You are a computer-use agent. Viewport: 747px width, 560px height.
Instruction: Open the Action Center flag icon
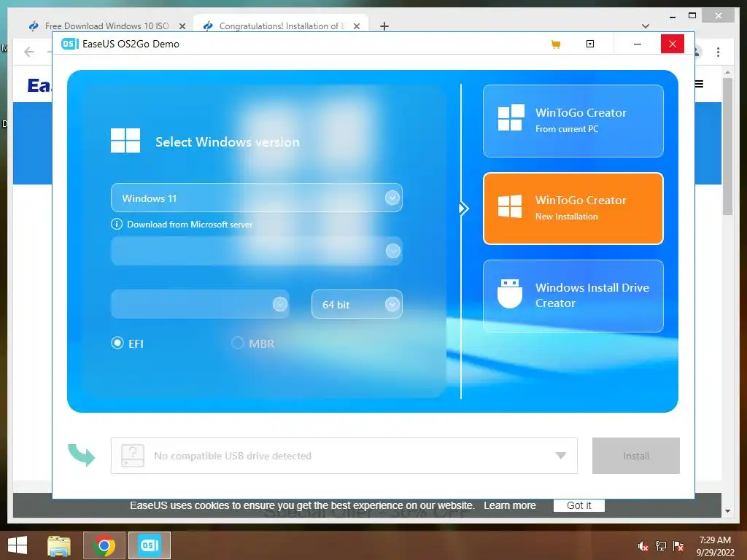tap(678, 546)
